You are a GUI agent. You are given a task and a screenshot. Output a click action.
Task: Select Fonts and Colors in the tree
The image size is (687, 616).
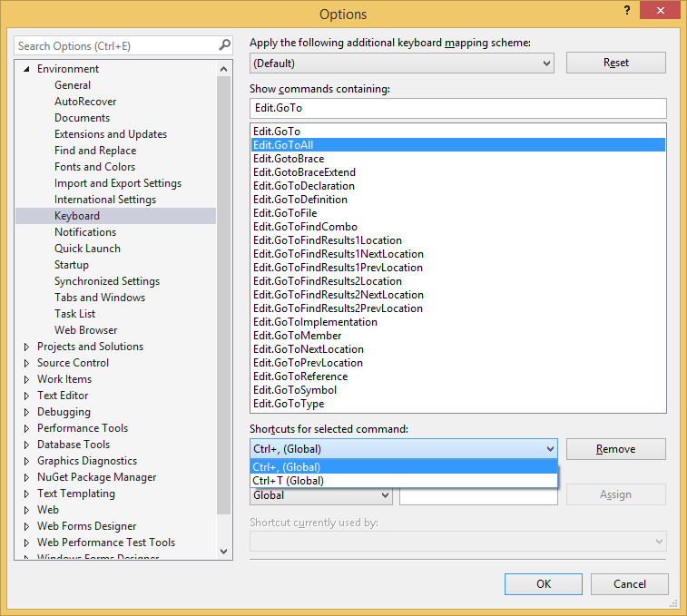tap(94, 167)
